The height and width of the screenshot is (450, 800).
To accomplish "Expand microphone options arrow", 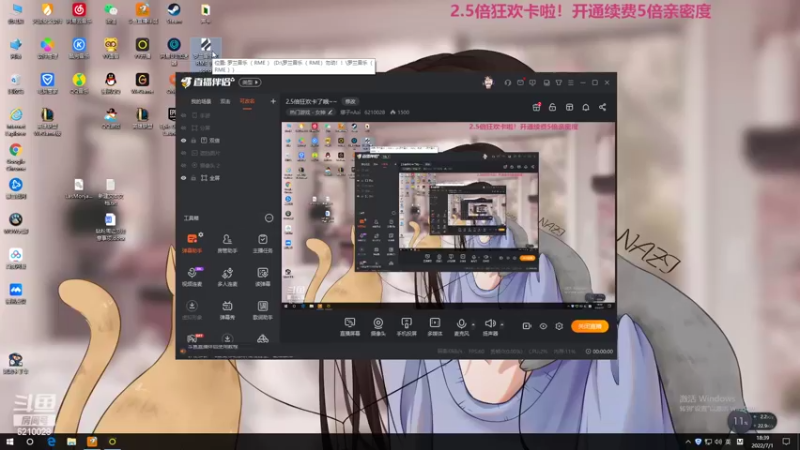I will pyautogui.click(x=473, y=324).
